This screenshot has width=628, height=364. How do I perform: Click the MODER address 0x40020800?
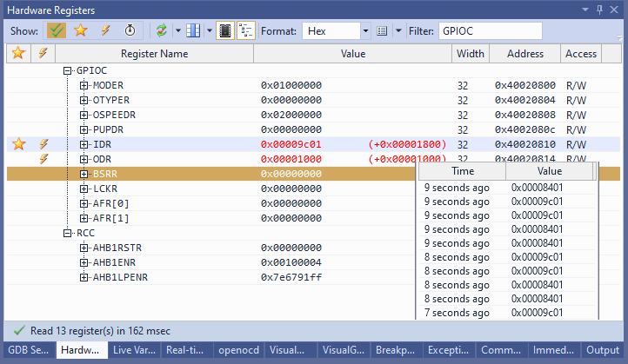pyautogui.click(x=525, y=86)
